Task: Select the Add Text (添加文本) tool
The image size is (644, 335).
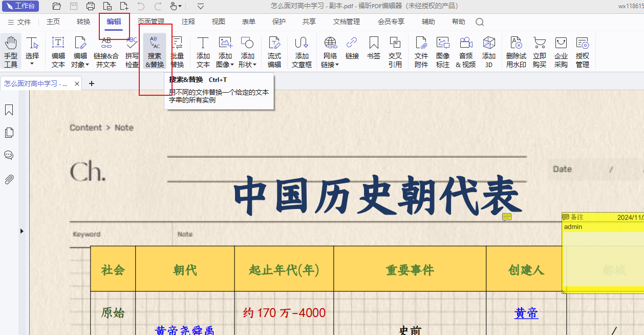Action: coord(203,52)
